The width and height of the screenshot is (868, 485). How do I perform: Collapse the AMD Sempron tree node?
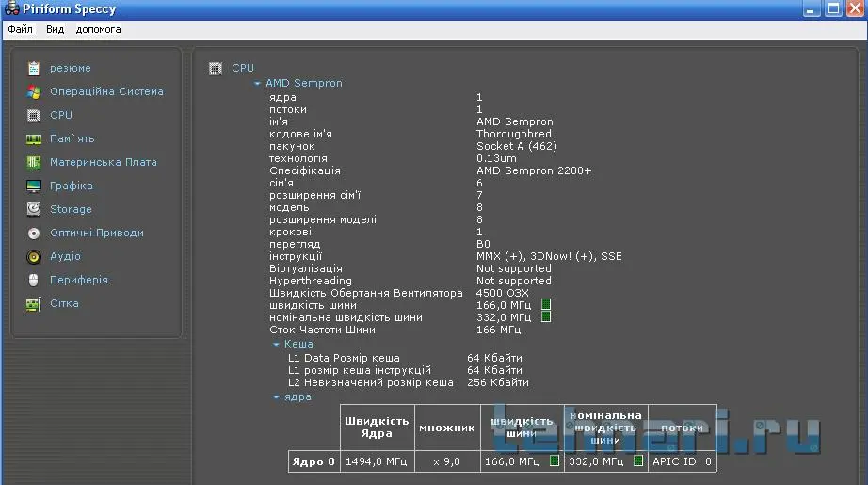pyautogui.click(x=257, y=84)
